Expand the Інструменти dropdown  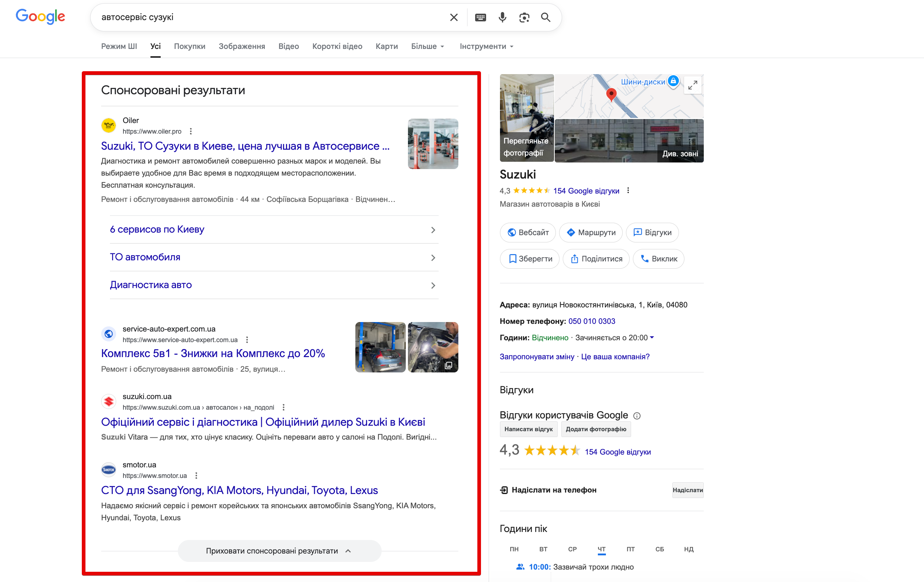[486, 46]
